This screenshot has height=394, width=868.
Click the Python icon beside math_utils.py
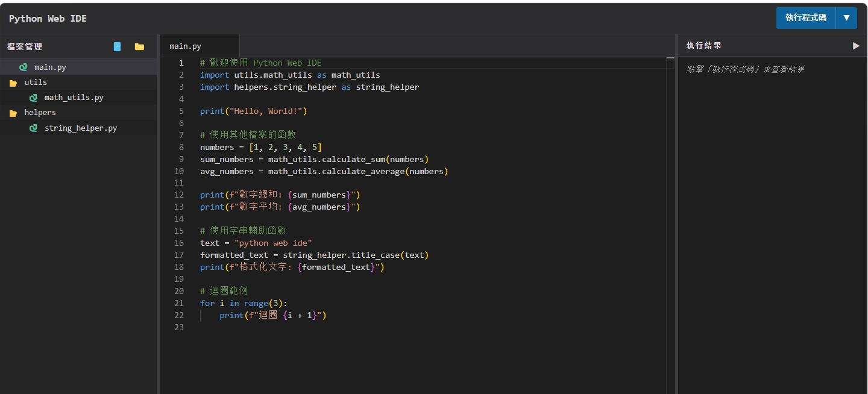pos(33,98)
